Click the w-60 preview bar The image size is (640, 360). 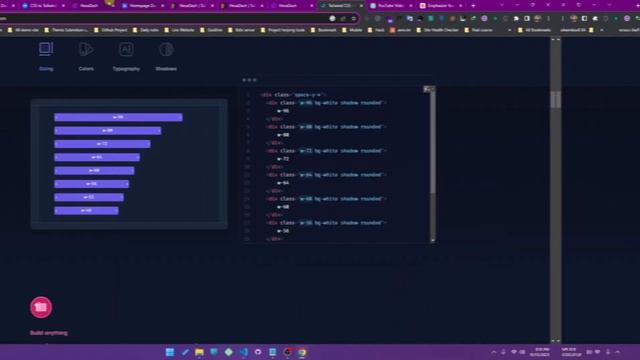click(94, 170)
